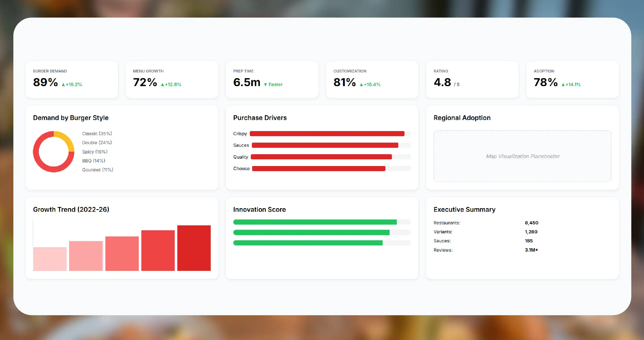This screenshot has width=644, height=340.
Task: Click the bottom Innovation Score green bar
Action: [x=308, y=243]
